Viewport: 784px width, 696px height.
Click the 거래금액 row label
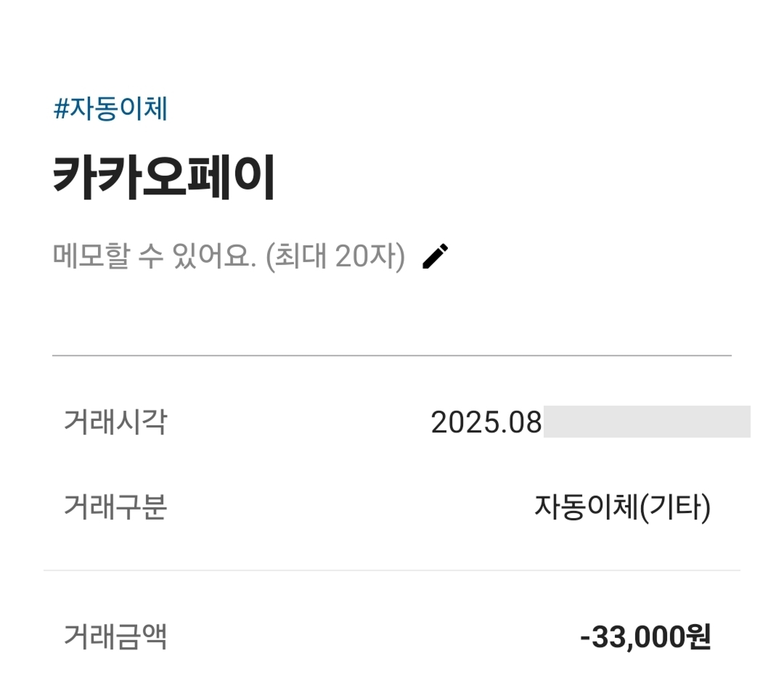pyautogui.click(x=115, y=637)
